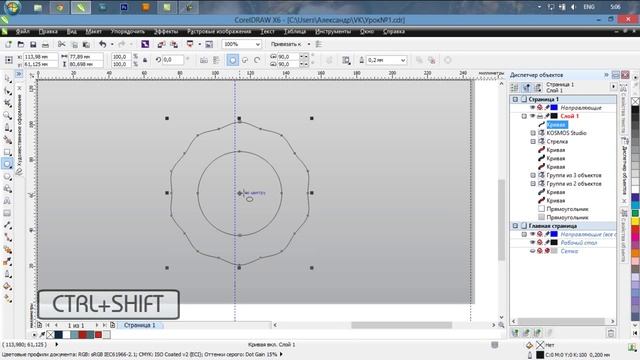Open Object Manager flyout arrow button

click(613, 87)
